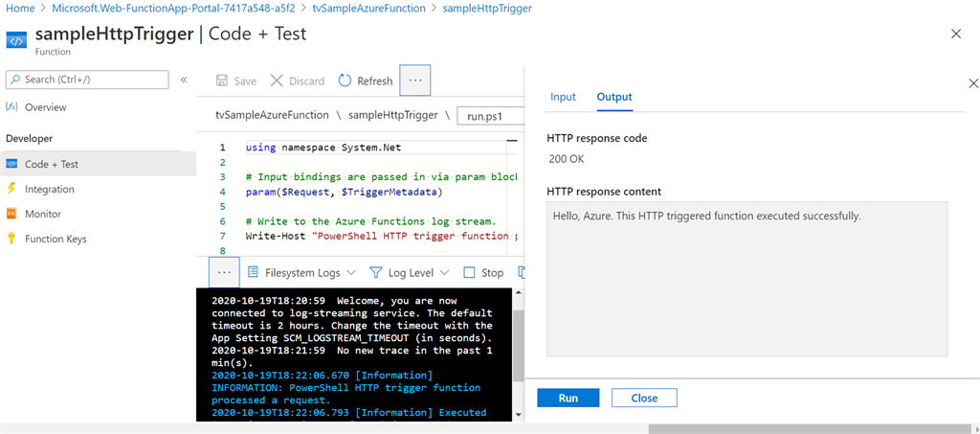The width and height of the screenshot is (980, 434).
Task: Switch to the Input tab
Action: [563, 97]
